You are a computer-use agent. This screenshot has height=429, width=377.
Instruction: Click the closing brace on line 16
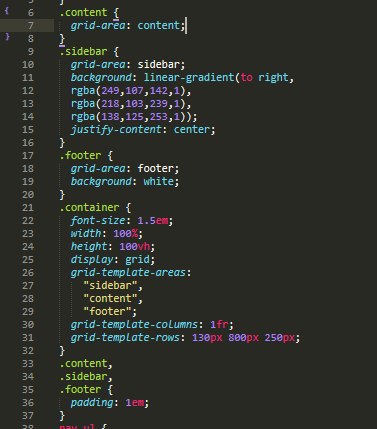62,143
